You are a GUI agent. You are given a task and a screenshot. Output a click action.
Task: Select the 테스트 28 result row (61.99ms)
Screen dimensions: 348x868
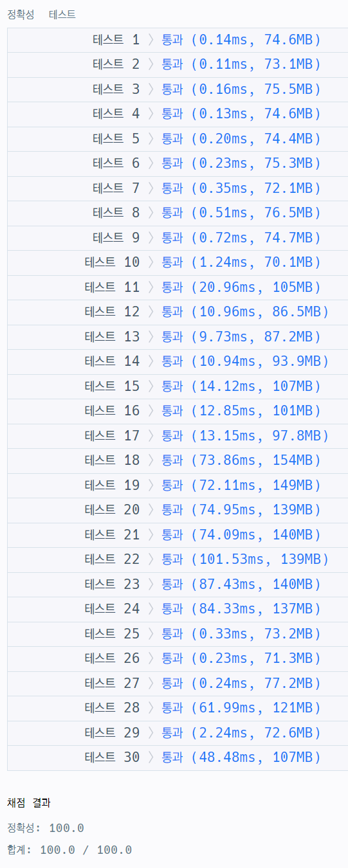178,709
